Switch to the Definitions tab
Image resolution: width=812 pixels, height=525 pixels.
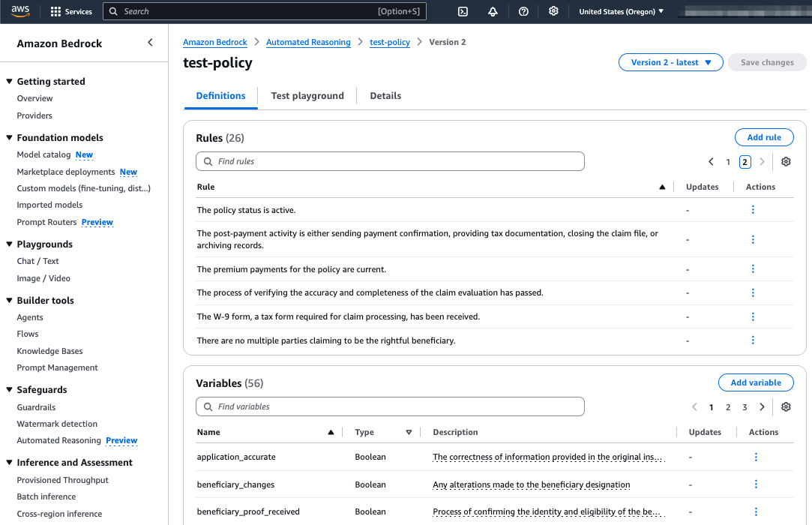220,96
